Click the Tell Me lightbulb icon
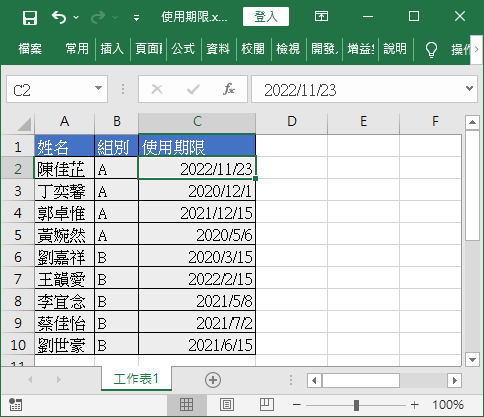The width and height of the screenshot is (484, 417). [431, 50]
